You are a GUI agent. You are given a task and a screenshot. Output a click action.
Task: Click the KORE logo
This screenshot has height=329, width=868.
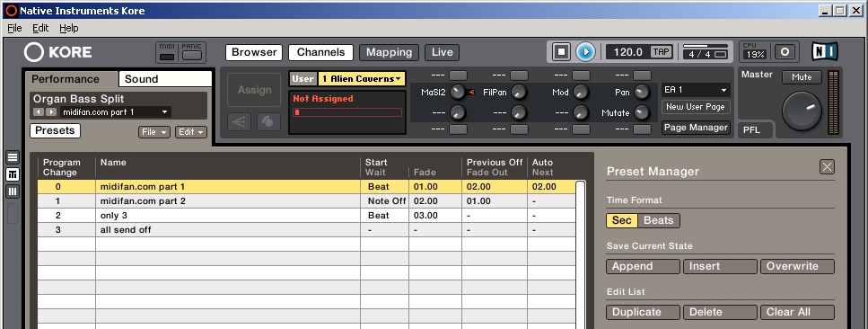[57, 53]
